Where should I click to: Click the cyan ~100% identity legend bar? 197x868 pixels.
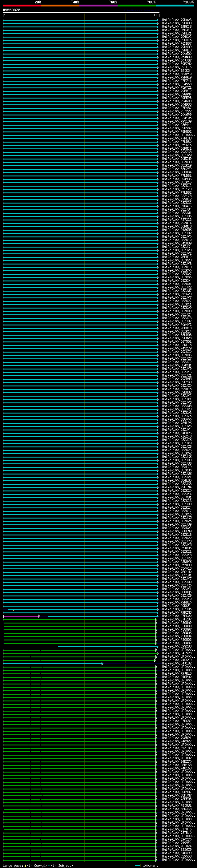point(175,6)
